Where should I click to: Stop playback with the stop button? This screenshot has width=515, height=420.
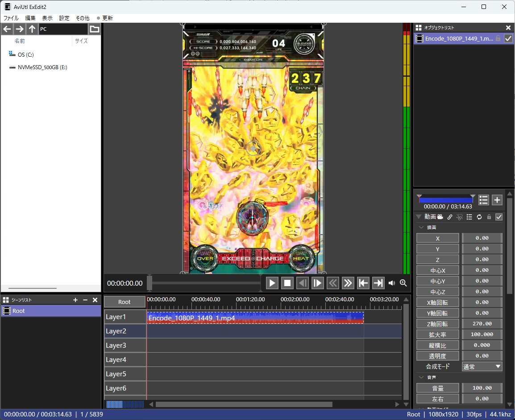[x=287, y=283]
